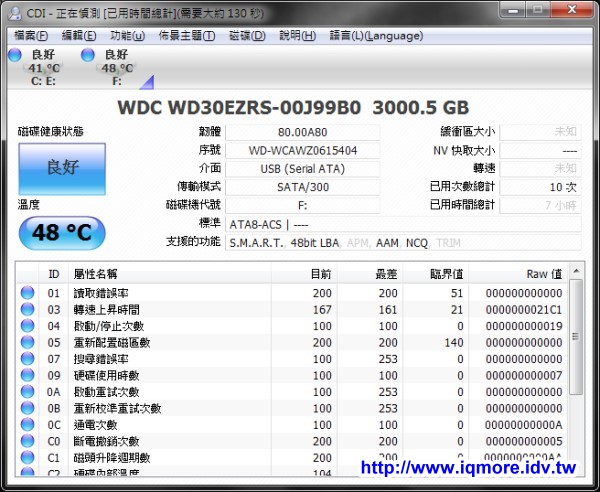Open the 檔案(F) menu
The image size is (600, 492).
pos(31,36)
